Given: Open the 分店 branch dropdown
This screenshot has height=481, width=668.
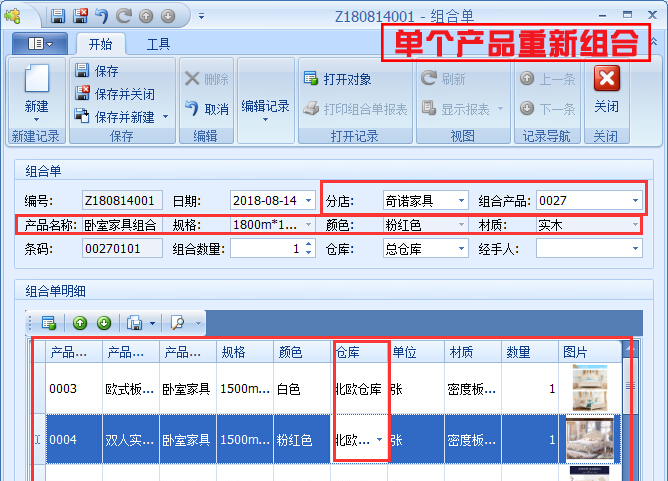Looking at the screenshot, I should pos(461,200).
